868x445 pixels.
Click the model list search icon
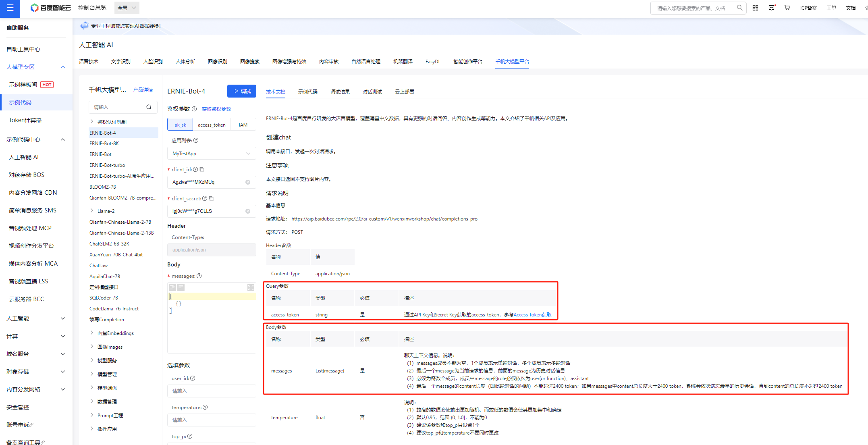149,107
